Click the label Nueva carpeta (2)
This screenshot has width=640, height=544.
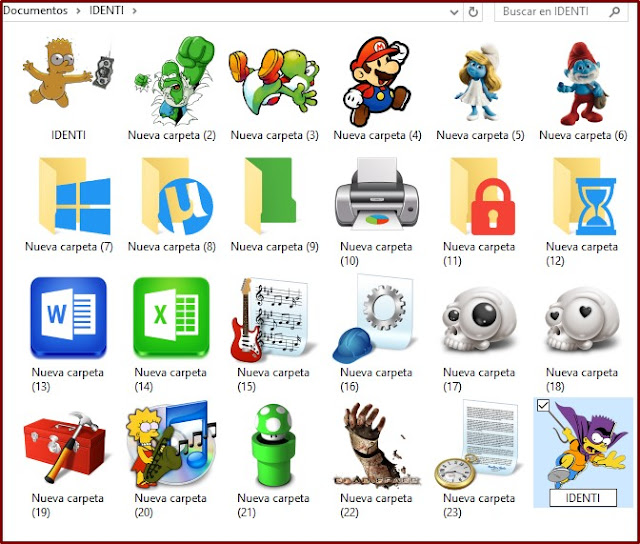click(172, 135)
